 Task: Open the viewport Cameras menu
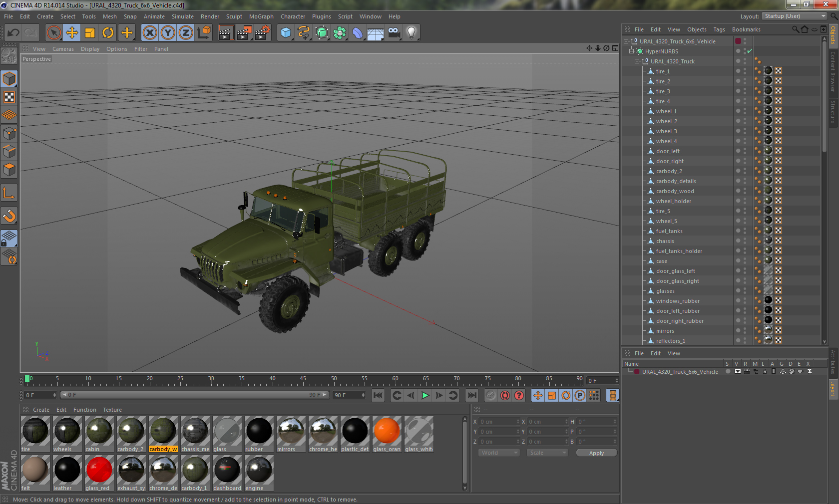click(63, 49)
